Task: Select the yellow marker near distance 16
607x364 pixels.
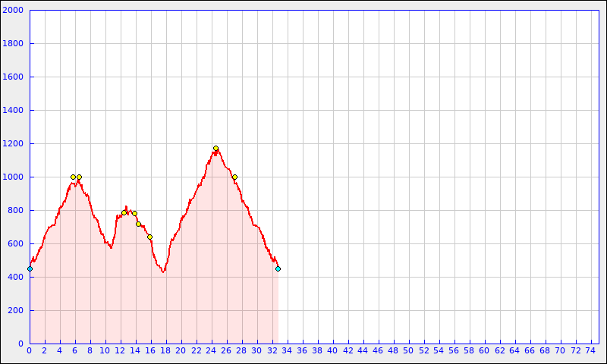Action: (x=149, y=237)
